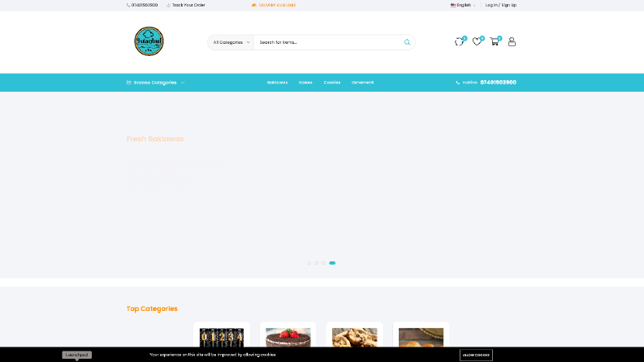Open the baklava category thumbnail

tap(421, 338)
